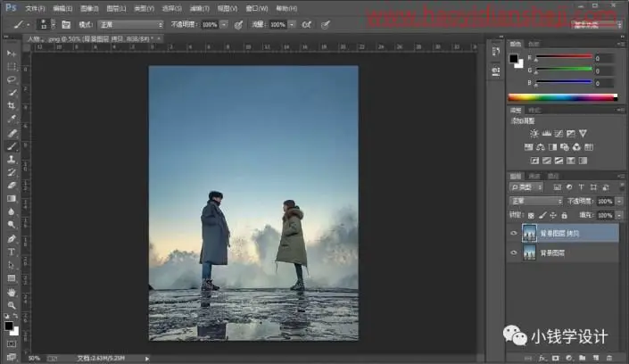Toggle lock transparent pixels
This screenshot has width=629, height=364.
click(x=531, y=216)
